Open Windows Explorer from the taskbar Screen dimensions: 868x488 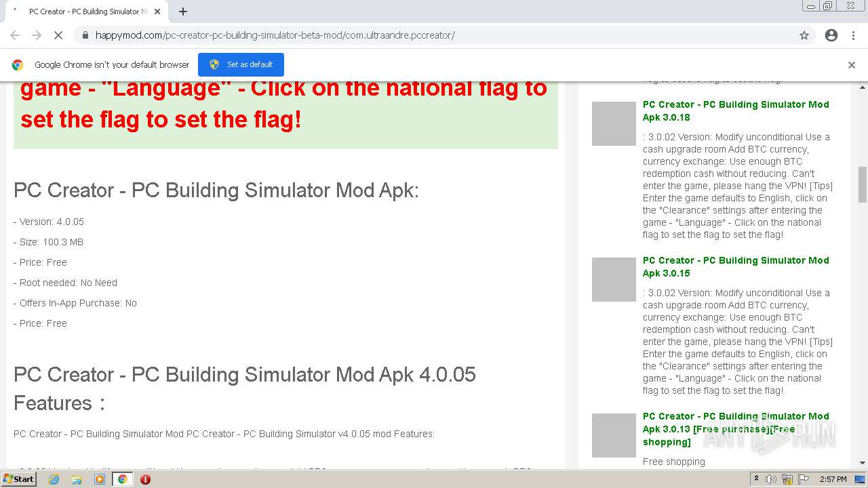77,479
